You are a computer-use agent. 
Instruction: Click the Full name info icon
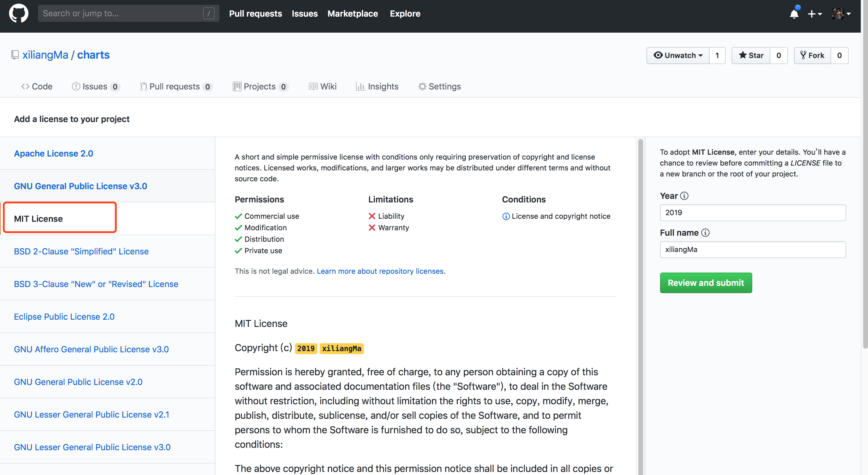705,233
